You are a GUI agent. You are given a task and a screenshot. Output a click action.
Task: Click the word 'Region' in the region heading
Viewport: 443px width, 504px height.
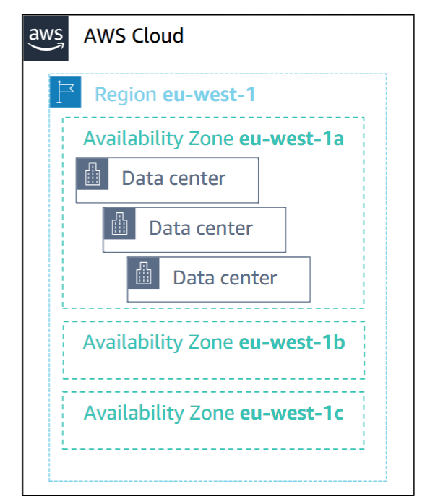126,95
